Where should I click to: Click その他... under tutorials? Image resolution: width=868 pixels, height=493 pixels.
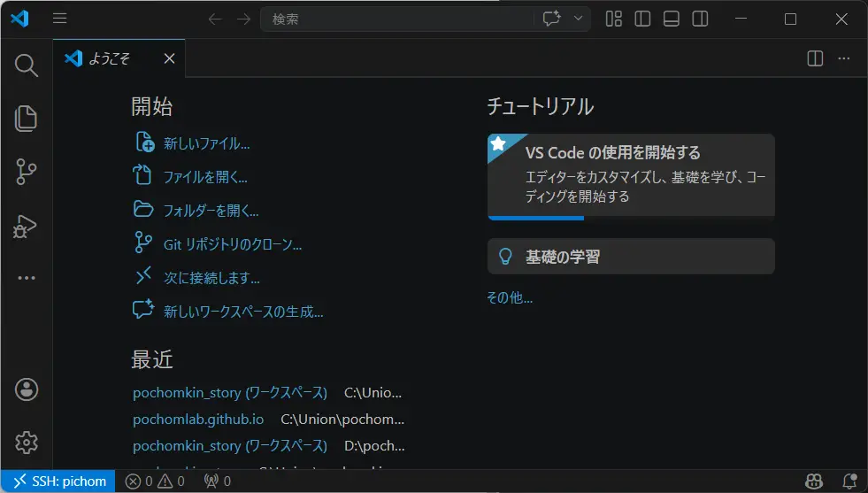click(510, 298)
